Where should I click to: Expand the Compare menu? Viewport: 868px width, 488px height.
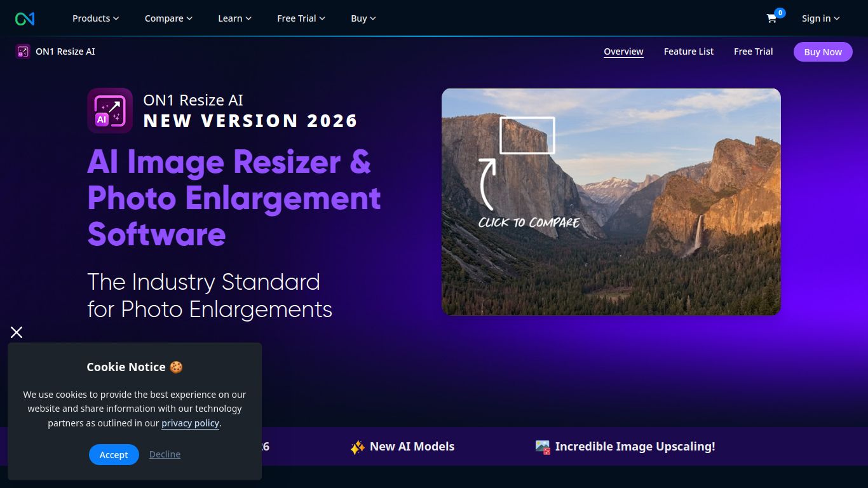pos(168,18)
